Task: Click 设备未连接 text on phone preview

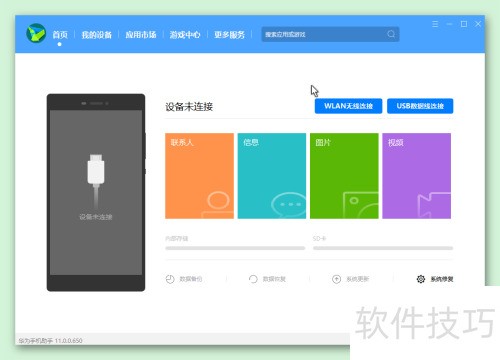Action: (x=96, y=217)
